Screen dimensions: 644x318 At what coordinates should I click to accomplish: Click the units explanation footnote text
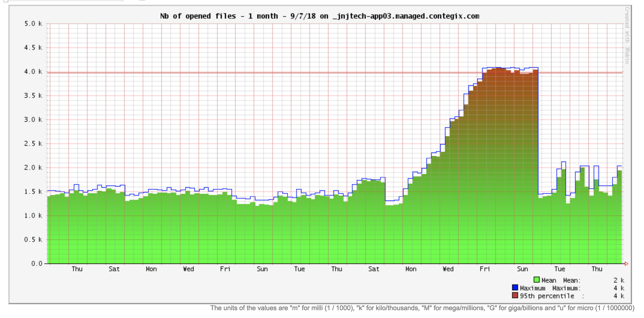pyautogui.click(x=422, y=308)
